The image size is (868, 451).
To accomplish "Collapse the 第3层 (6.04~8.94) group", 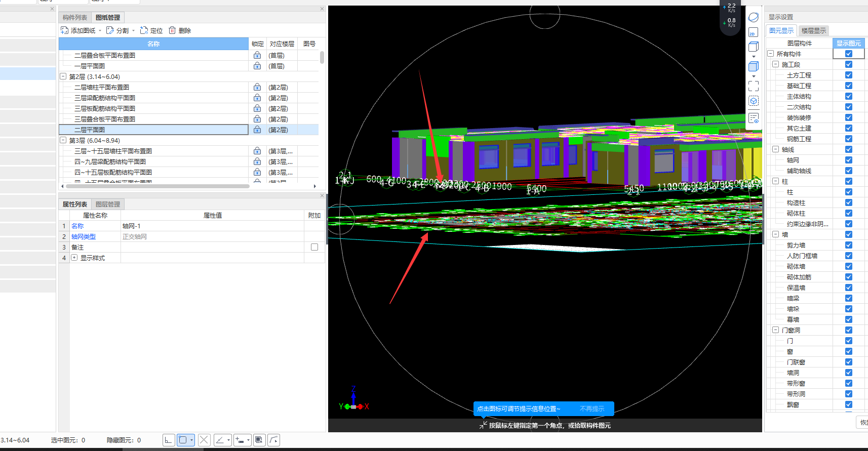I will pos(63,140).
